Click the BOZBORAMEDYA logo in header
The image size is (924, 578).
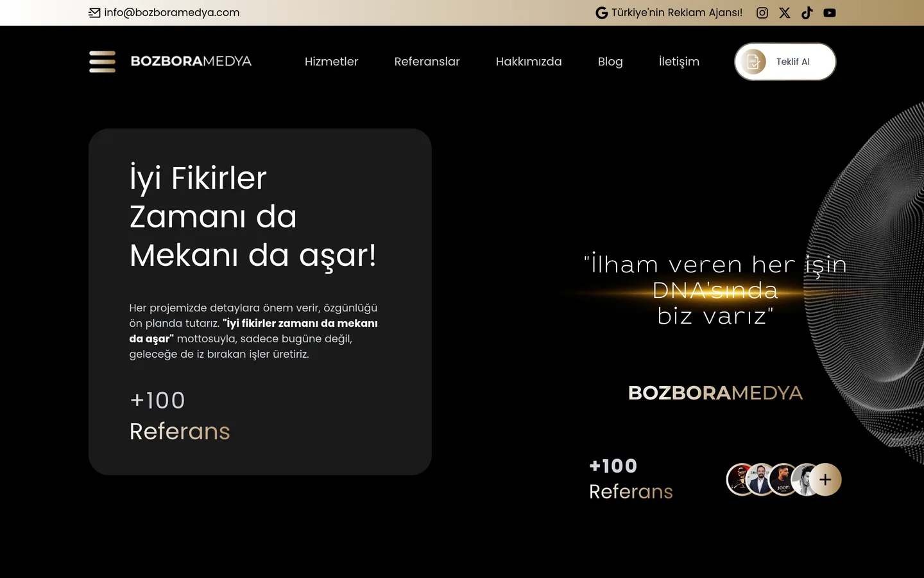[x=191, y=62]
